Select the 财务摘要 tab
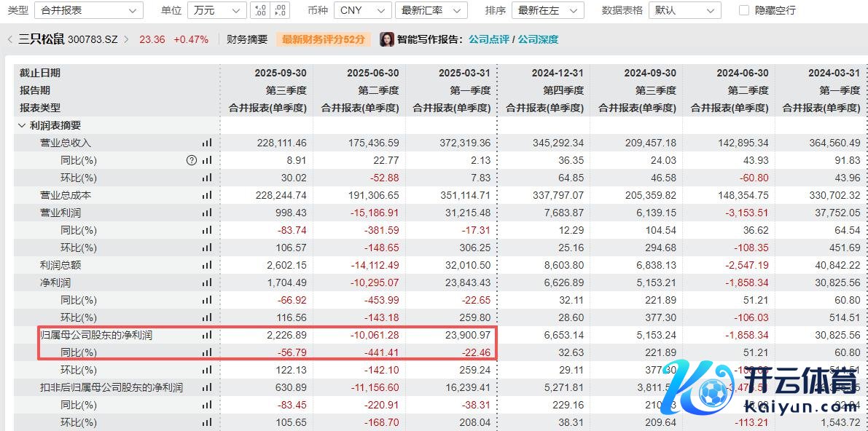This screenshot has height=431, width=868. (x=247, y=39)
